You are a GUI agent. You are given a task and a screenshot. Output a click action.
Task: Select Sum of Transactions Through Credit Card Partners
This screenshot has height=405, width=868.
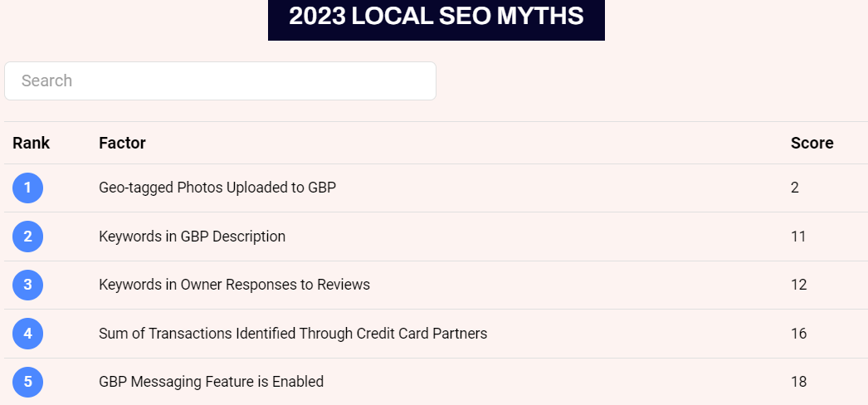[293, 334]
